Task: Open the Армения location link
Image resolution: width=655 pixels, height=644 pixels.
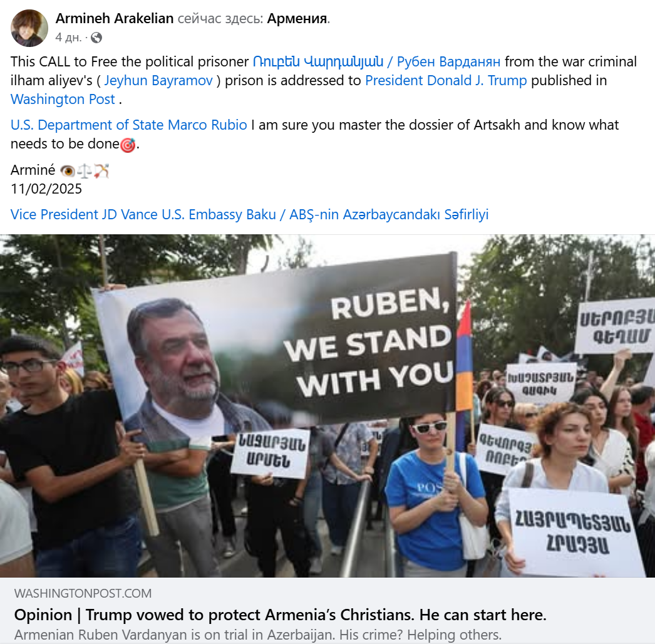Action: (x=297, y=18)
